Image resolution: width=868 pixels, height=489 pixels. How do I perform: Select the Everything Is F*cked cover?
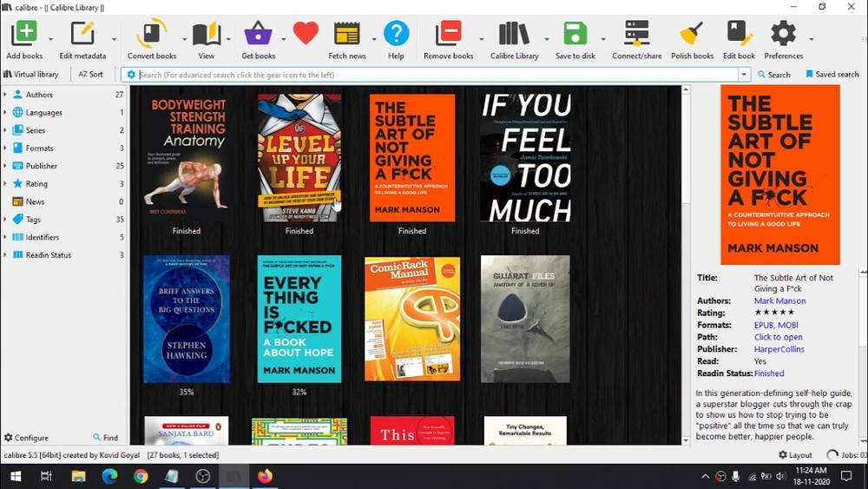pyautogui.click(x=299, y=319)
